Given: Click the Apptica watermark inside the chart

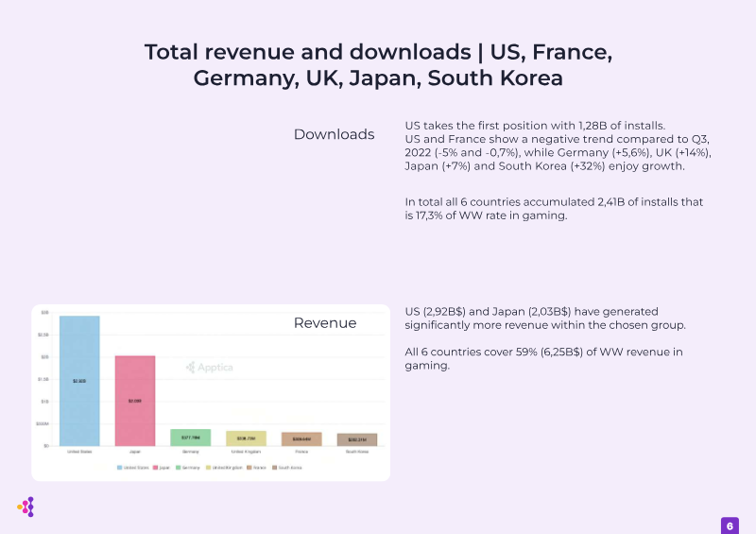Looking at the screenshot, I should pyautogui.click(x=210, y=367).
